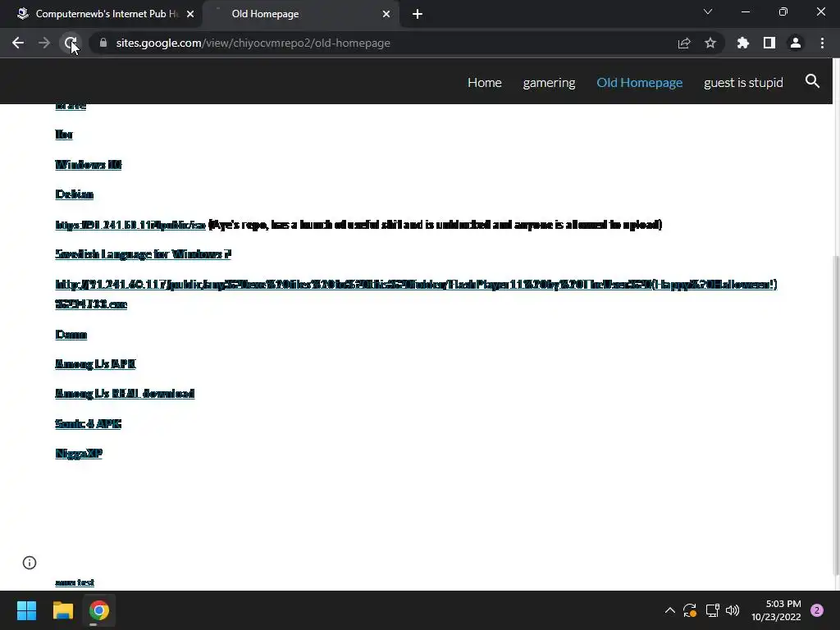Open the Extensions puzzle icon

click(x=743, y=43)
